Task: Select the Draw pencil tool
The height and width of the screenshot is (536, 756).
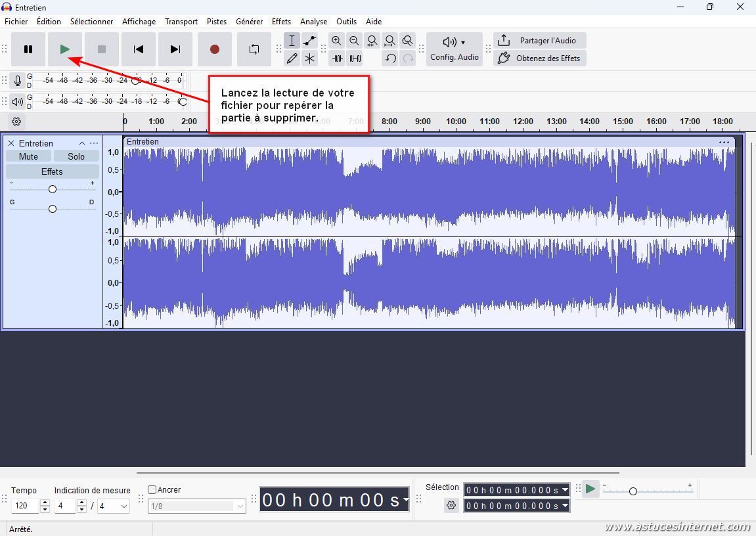Action: coord(292,58)
